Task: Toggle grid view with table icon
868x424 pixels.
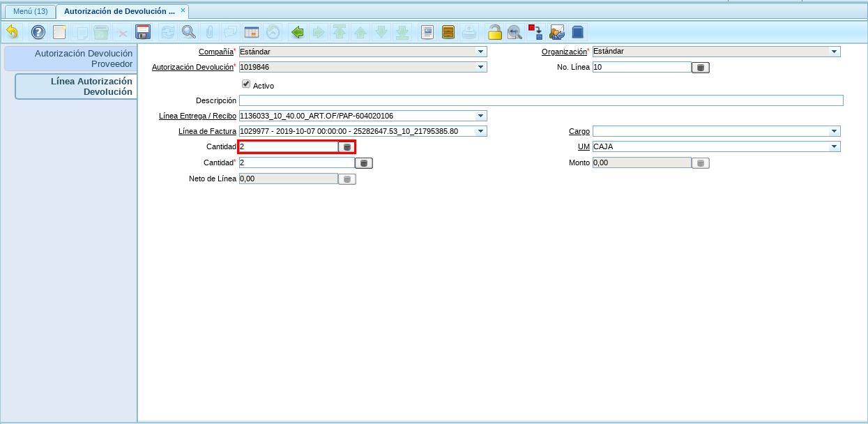Action: (x=252, y=32)
